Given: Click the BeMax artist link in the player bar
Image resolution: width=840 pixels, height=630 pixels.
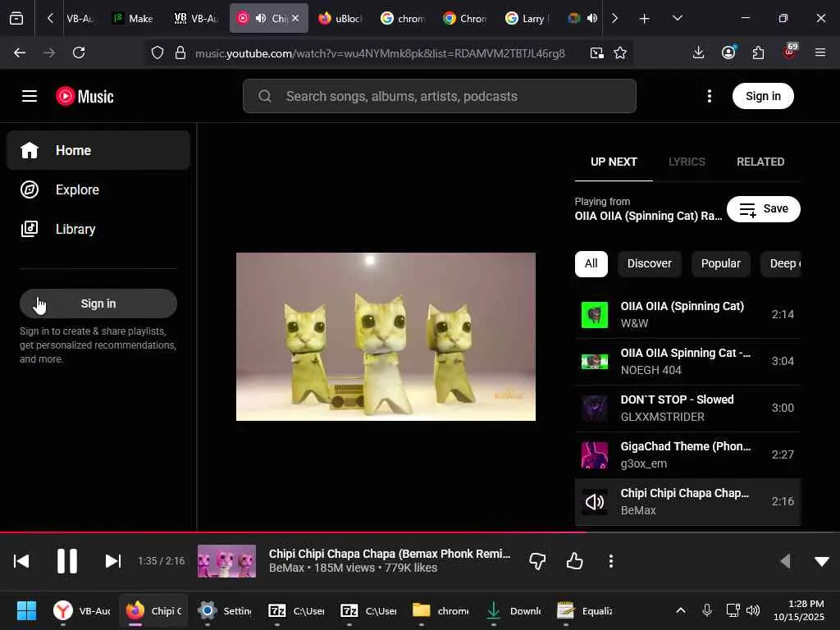Looking at the screenshot, I should coord(286,568).
